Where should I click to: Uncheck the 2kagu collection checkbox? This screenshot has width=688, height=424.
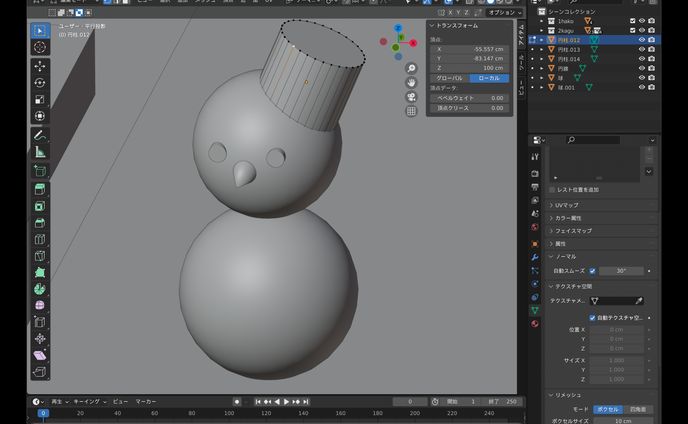(x=632, y=30)
